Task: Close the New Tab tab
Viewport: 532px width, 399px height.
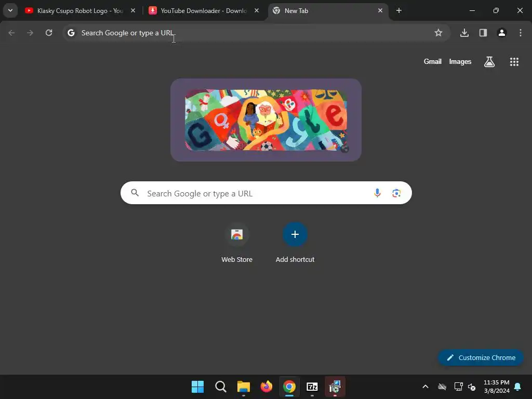Action: (380, 10)
